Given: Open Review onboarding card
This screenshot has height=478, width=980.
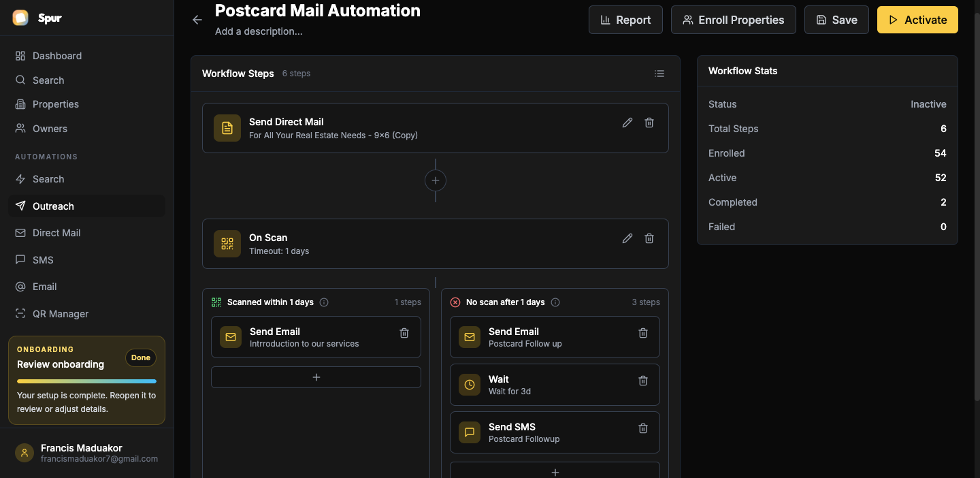Looking at the screenshot, I should (86, 380).
